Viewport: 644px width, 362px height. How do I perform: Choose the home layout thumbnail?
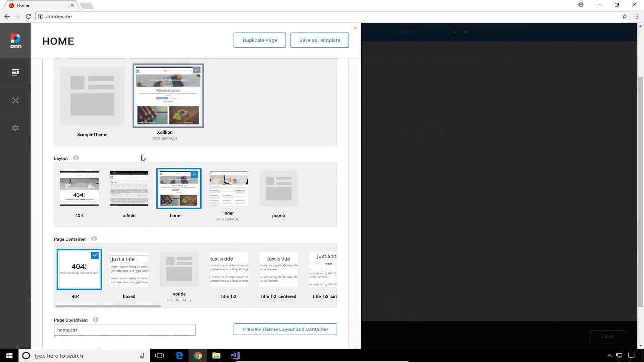[x=179, y=189]
